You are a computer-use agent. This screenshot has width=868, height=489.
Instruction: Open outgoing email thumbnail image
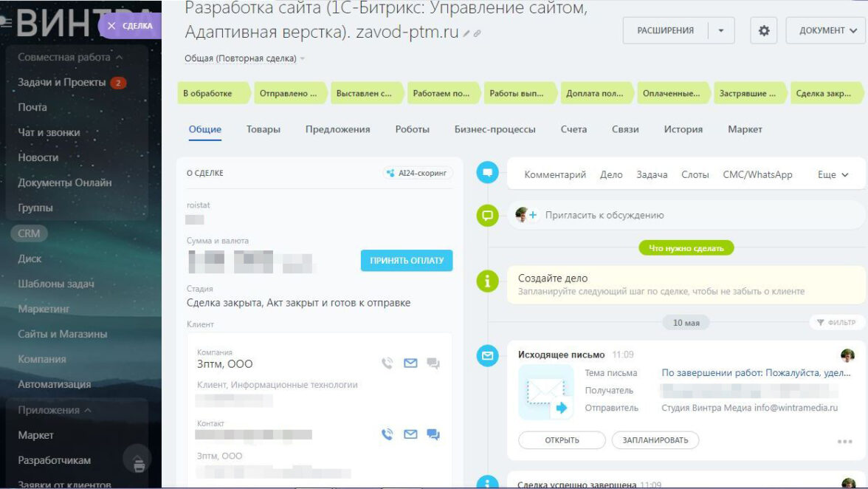[545, 392]
